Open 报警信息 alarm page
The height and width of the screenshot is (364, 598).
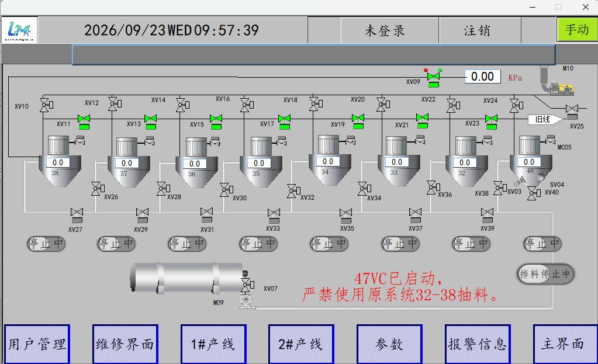478,344
